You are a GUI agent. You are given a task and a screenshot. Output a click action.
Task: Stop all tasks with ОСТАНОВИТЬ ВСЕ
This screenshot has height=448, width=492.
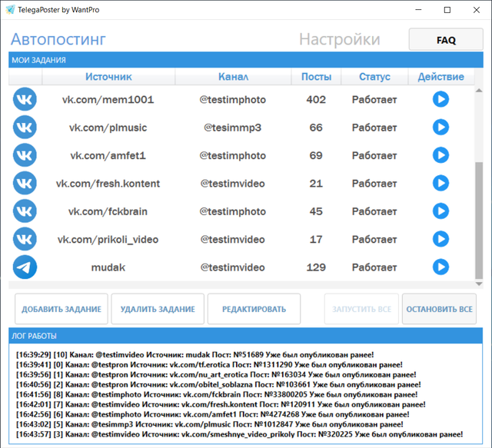point(439,309)
